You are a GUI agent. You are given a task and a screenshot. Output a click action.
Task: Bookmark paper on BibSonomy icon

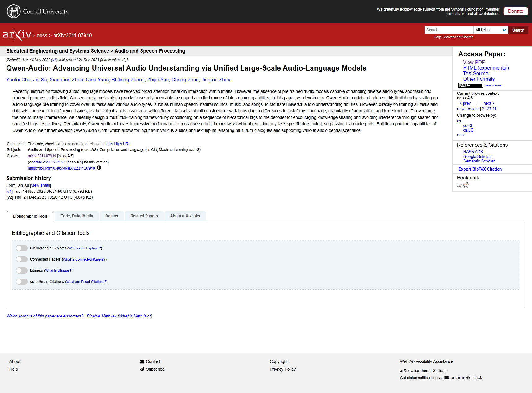coord(460,185)
